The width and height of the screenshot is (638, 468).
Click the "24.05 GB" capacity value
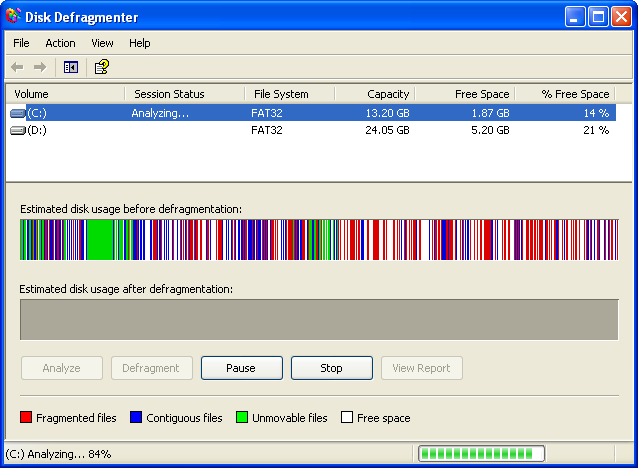click(x=387, y=130)
